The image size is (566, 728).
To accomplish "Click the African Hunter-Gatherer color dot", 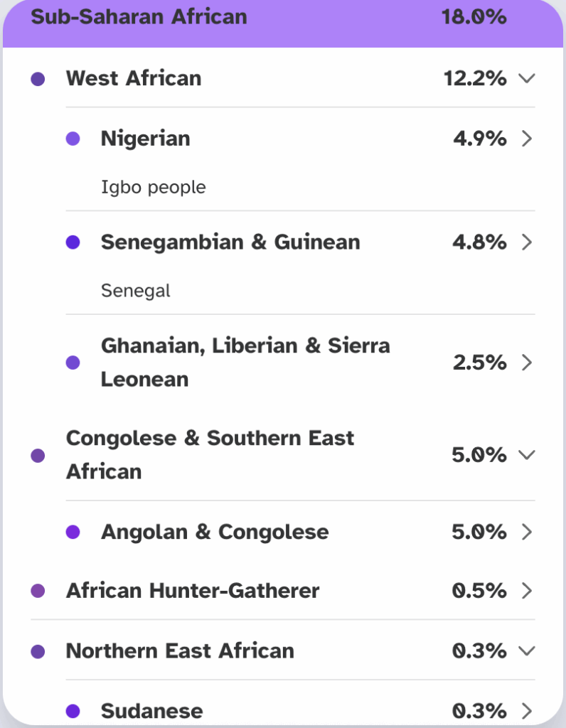I will (38, 591).
